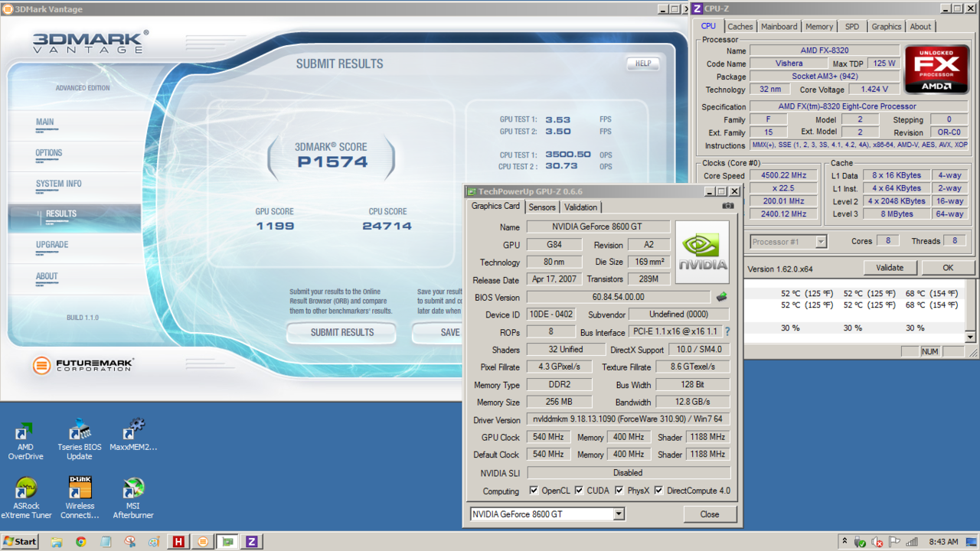Viewport: 980px width, 551px height.
Task: Open SPD tab in CPU-Z
Action: tap(852, 27)
